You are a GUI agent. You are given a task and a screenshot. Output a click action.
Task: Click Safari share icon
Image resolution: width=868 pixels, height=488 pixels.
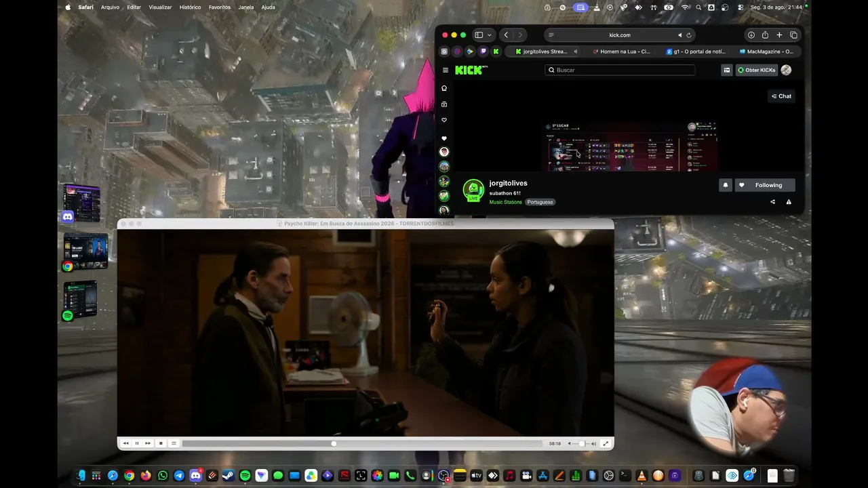[765, 35]
